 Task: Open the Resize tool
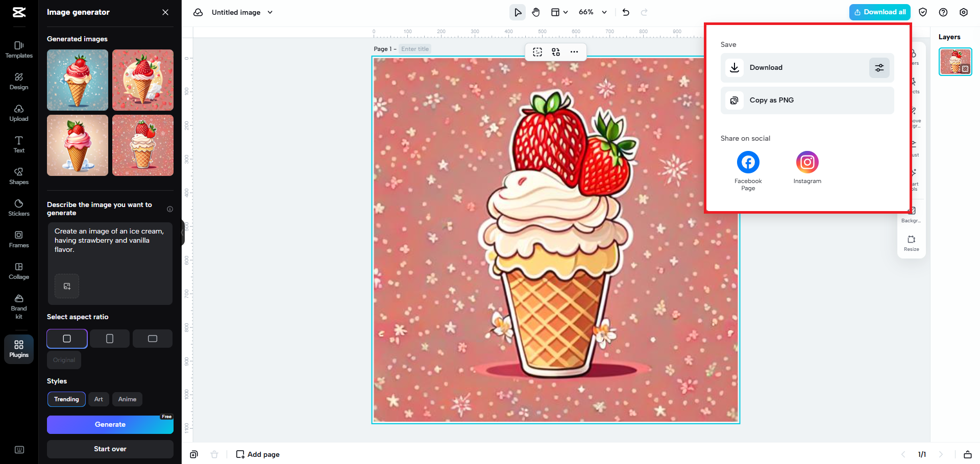[x=912, y=243]
